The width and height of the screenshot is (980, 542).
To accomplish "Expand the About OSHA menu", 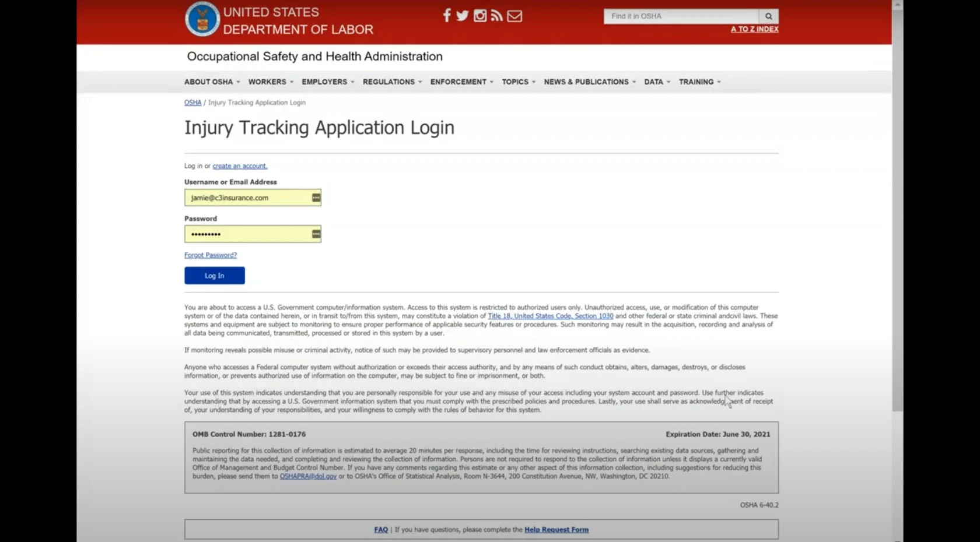I will coord(212,82).
